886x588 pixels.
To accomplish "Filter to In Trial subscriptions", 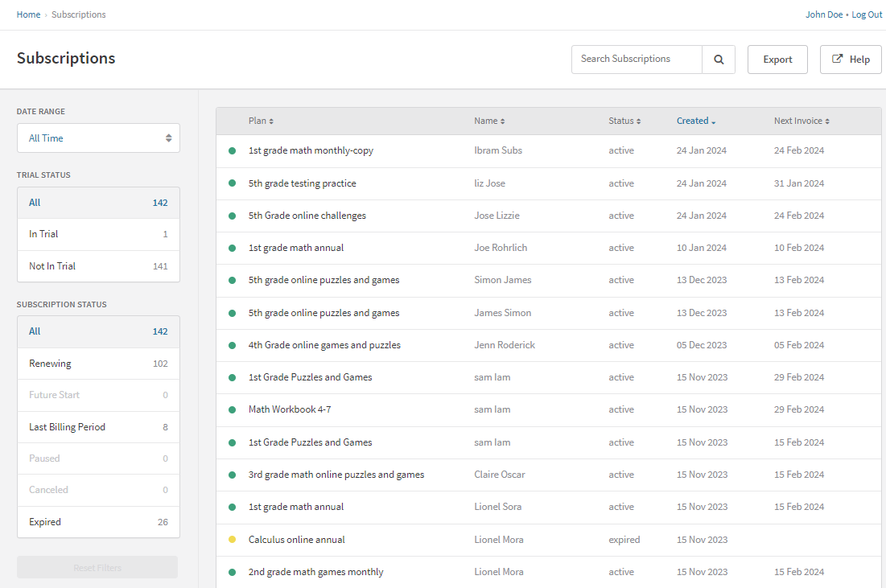I will click(97, 233).
